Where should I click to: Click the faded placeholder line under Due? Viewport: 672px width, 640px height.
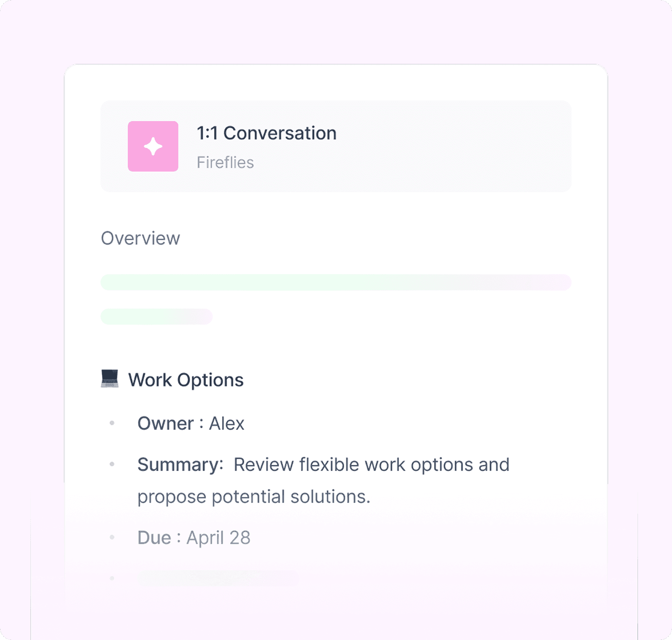(x=219, y=578)
